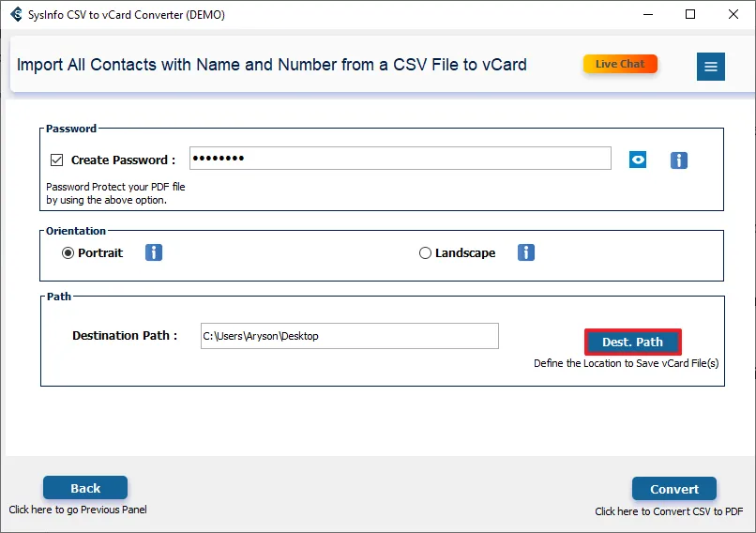Click the Create Password label text
This screenshot has width=756, height=533.
coord(123,160)
